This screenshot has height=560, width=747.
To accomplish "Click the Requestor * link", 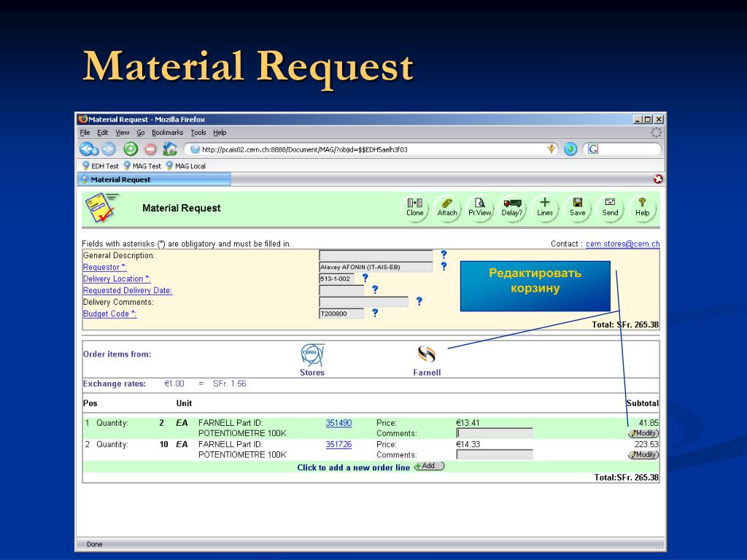I will [105, 267].
